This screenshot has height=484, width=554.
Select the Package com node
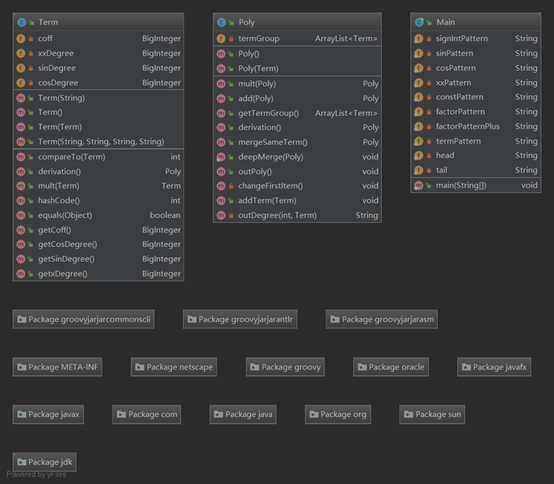[147, 414]
